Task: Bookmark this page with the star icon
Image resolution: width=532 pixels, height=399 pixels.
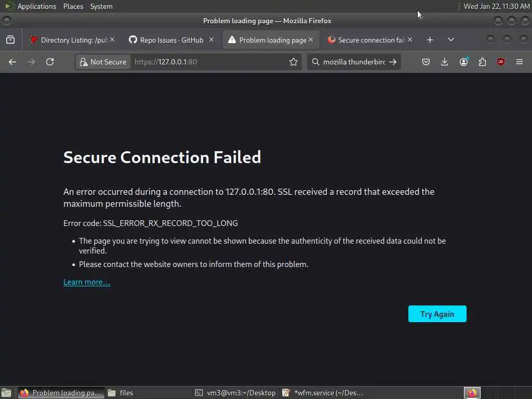Action: (x=294, y=62)
